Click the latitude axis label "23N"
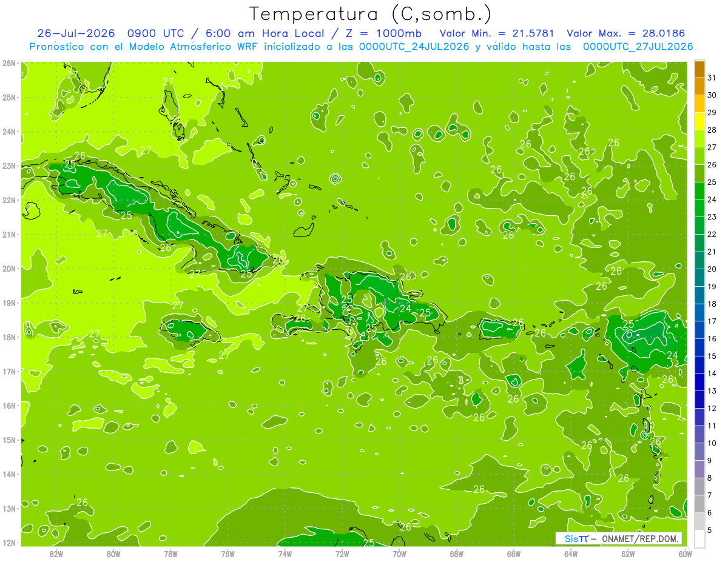Viewport: 728px width, 562px height. point(9,166)
